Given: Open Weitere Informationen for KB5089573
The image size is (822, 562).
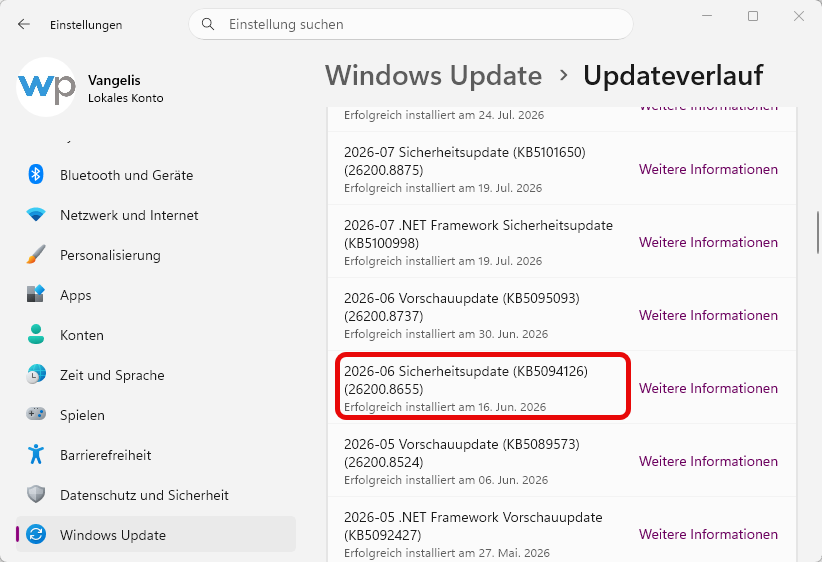Looking at the screenshot, I should coord(708,461).
